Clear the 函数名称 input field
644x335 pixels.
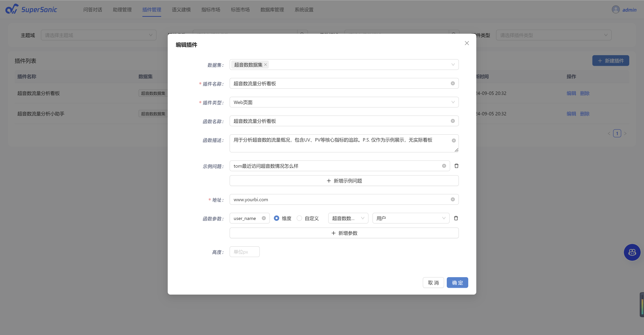[x=452, y=121]
